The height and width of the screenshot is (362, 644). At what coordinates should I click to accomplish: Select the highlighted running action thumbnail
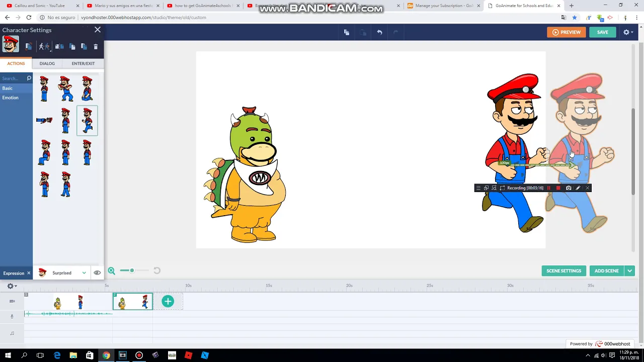pos(87,121)
